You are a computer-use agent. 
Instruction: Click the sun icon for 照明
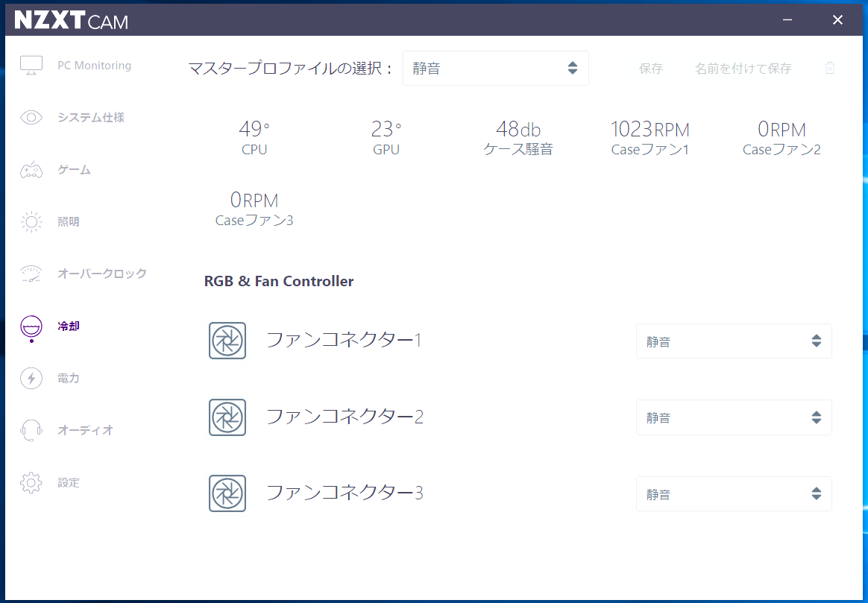coord(31,222)
